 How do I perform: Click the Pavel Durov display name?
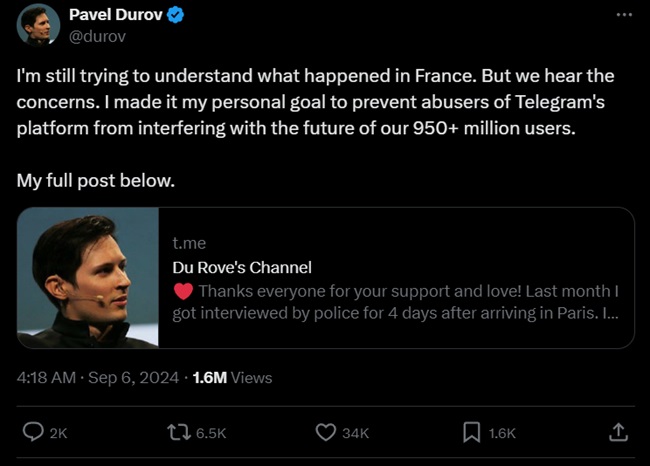coord(116,15)
